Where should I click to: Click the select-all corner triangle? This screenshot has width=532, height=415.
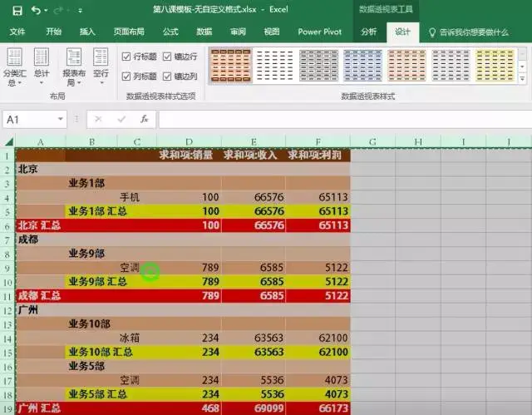click(x=8, y=141)
